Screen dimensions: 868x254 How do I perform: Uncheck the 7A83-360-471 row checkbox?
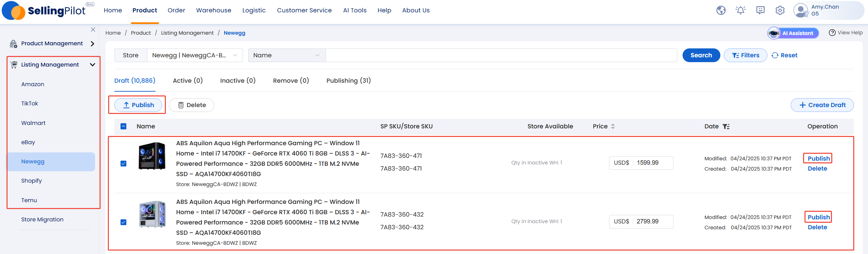click(x=124, y=164)
